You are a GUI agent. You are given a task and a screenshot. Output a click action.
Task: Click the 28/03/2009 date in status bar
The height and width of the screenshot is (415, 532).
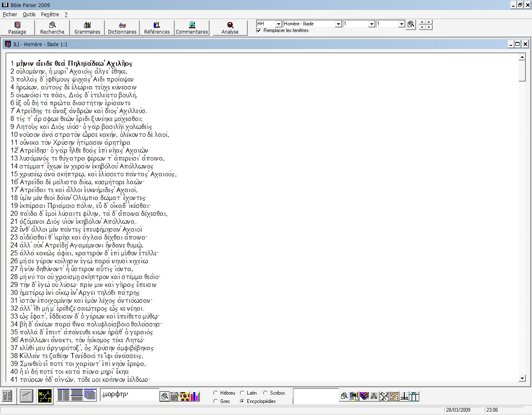458,410
